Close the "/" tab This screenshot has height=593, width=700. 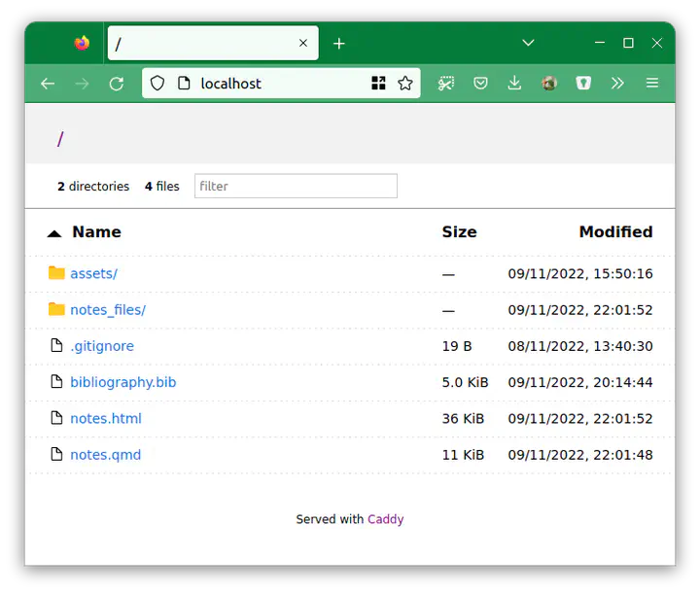point(303,44)
